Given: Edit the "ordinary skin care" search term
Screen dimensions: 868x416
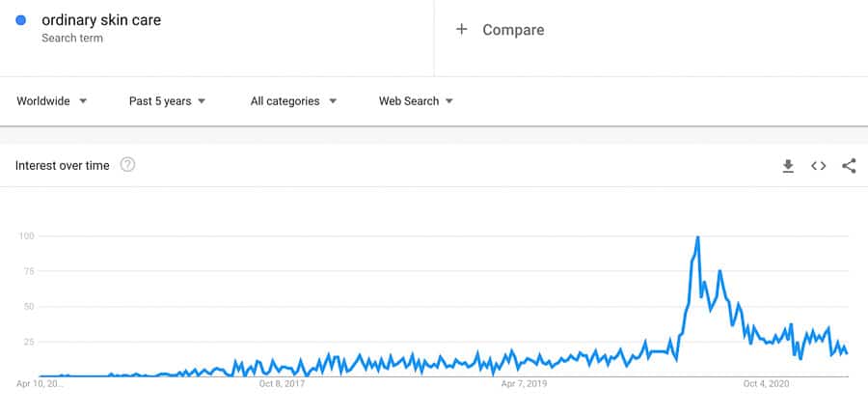Looking at the screenshot, I should click(x=101, y=20).
